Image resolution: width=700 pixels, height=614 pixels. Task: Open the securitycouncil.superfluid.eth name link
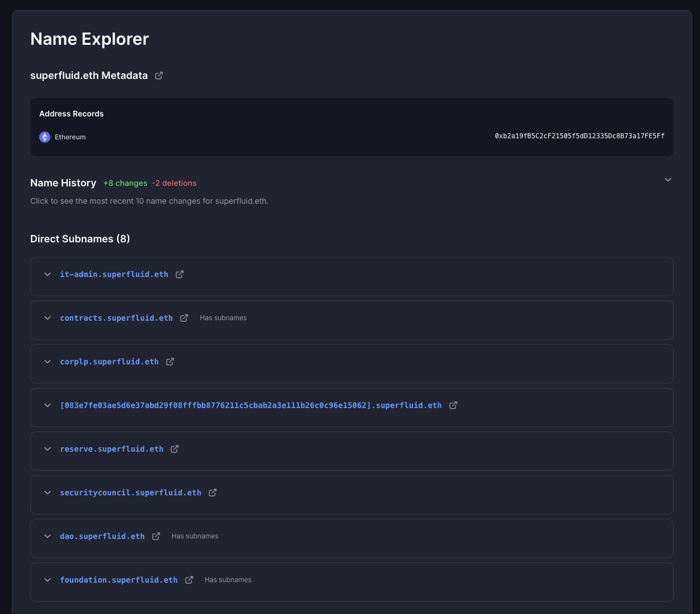(x=130, y=493)
